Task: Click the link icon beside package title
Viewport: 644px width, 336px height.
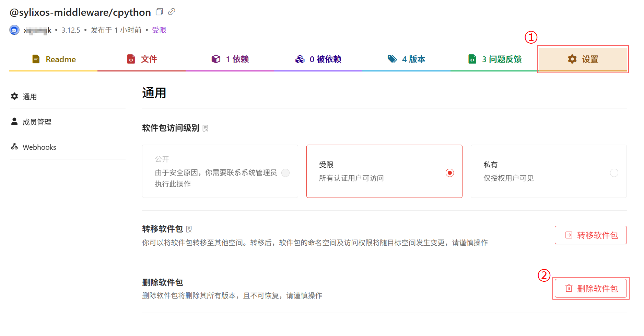Action: (x=172, y=12)
